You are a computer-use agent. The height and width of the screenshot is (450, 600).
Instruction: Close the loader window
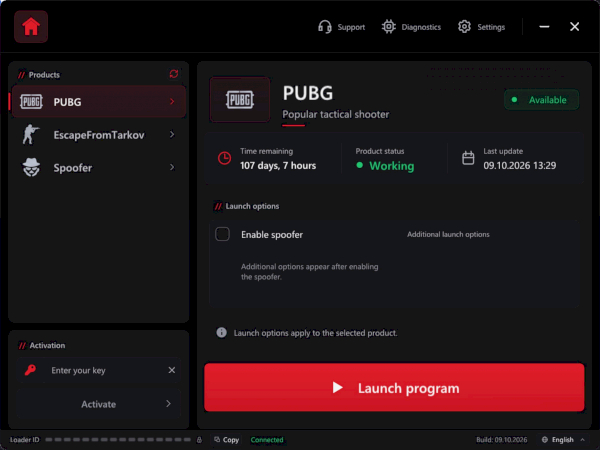click(574, 27)
